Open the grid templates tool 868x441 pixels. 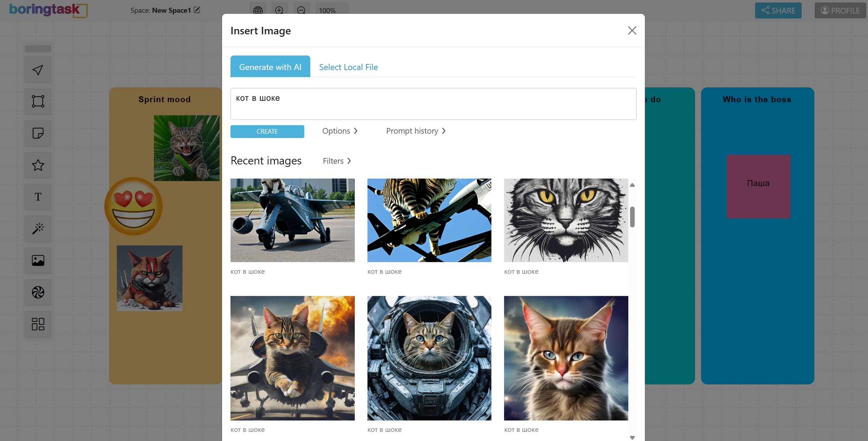click(x=38, y=324)
